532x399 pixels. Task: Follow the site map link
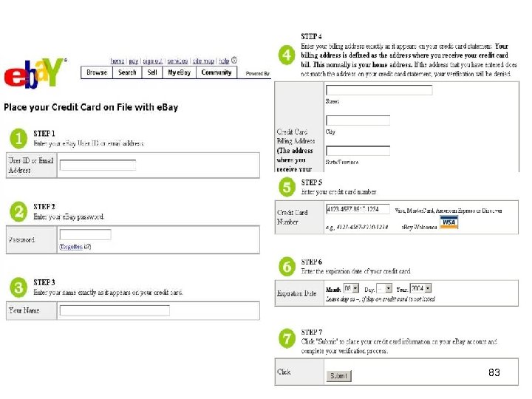pos(204,61)
